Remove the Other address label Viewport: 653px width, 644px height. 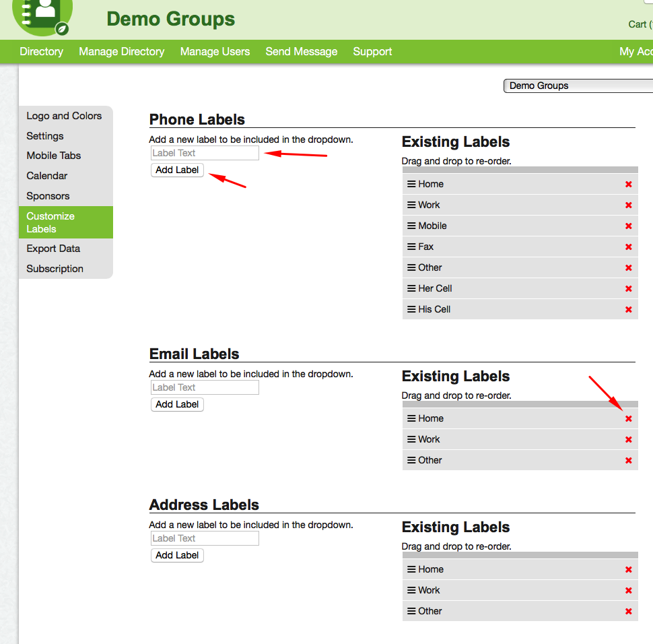coord(628,612)
